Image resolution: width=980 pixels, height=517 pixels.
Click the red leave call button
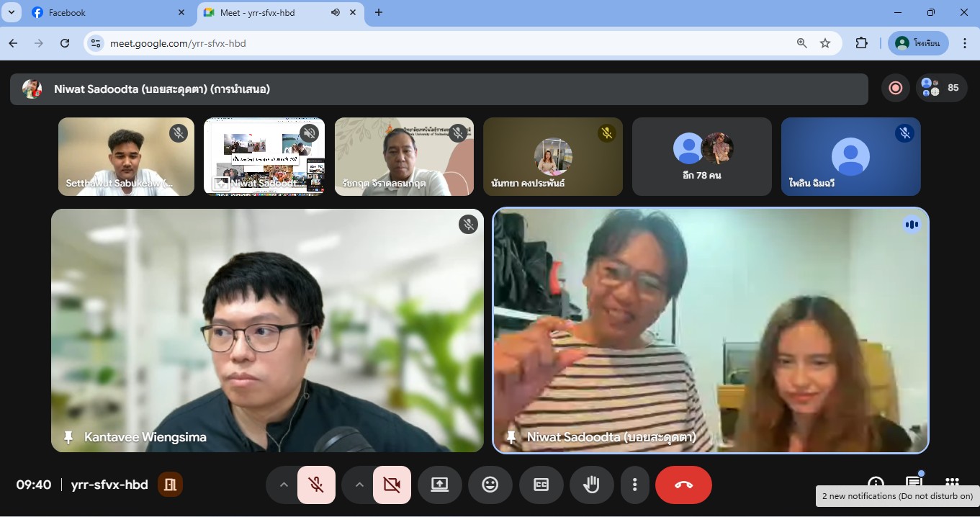click(683, 485)
